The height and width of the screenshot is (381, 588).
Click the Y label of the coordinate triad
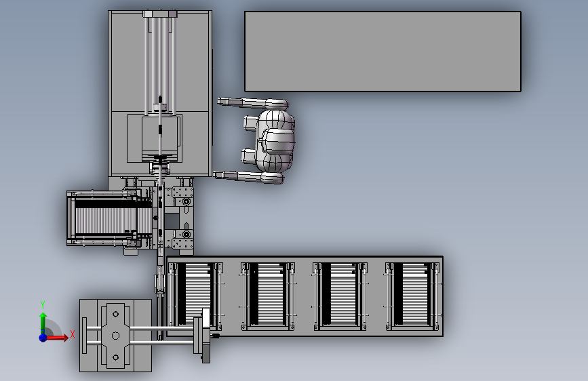click(x=43, y=304)
